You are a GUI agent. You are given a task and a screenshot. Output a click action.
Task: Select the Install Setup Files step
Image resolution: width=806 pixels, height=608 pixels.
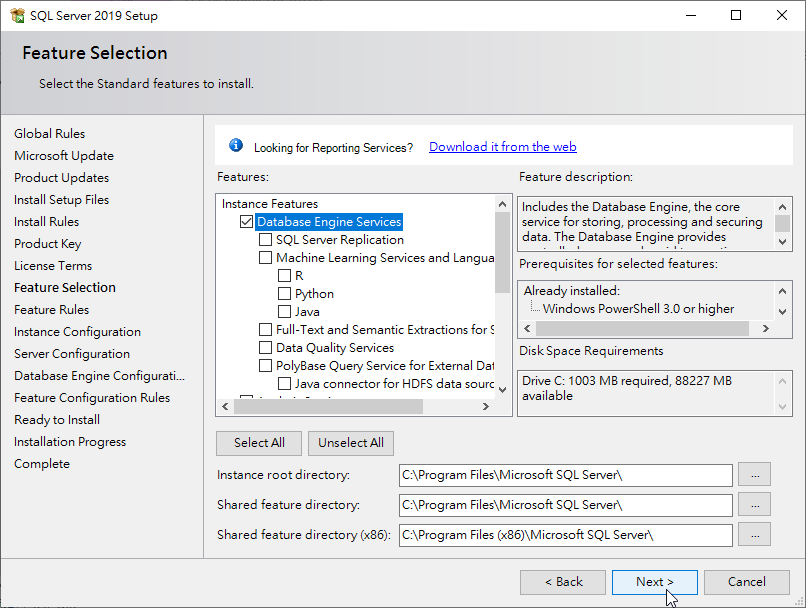point(61,200)
